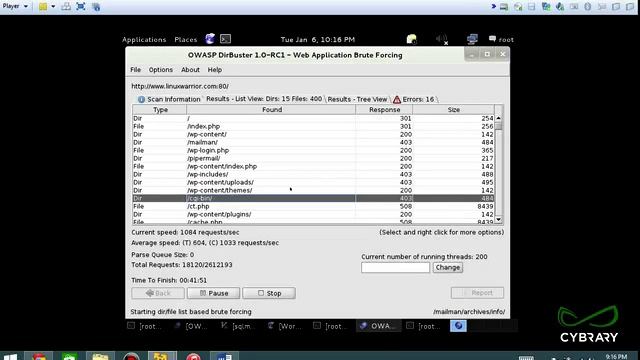Expand the power control dropdown arrow
Screen dimensions: 640x360
coord(53,7)
